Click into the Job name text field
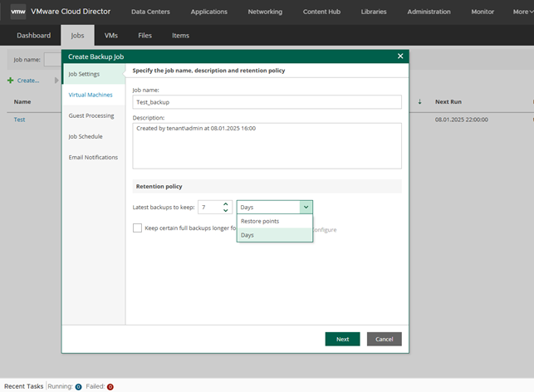 pyautogui.click(x=267, y=102)
